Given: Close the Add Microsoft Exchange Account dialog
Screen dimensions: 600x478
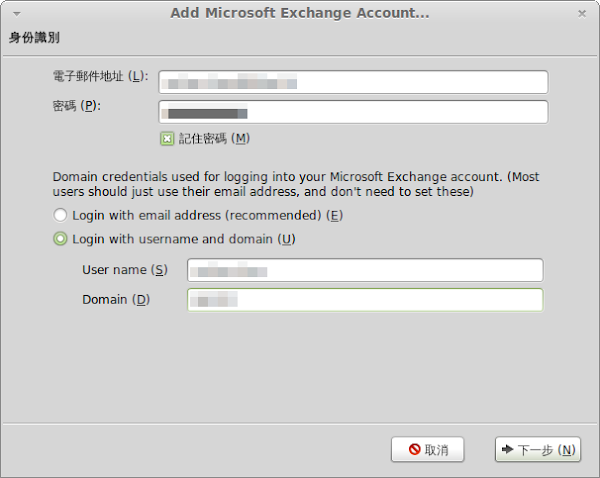Looking at the screenshot, I should click(x=582, y=14).
